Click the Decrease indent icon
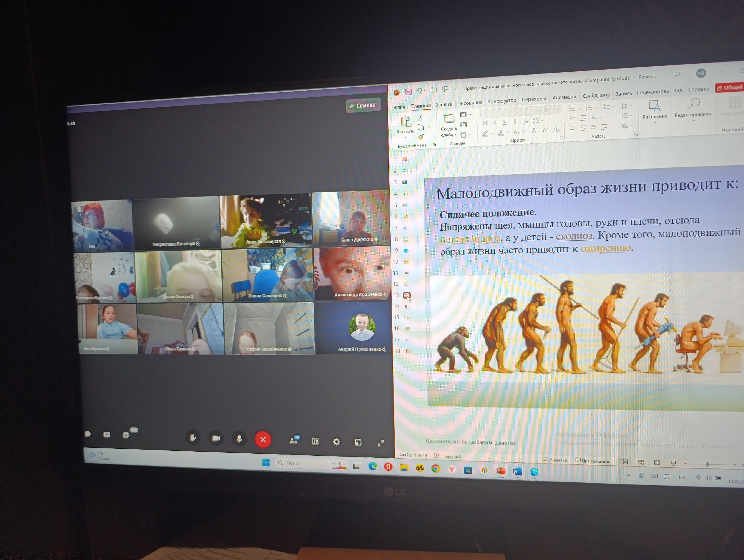 click(572, 119)
